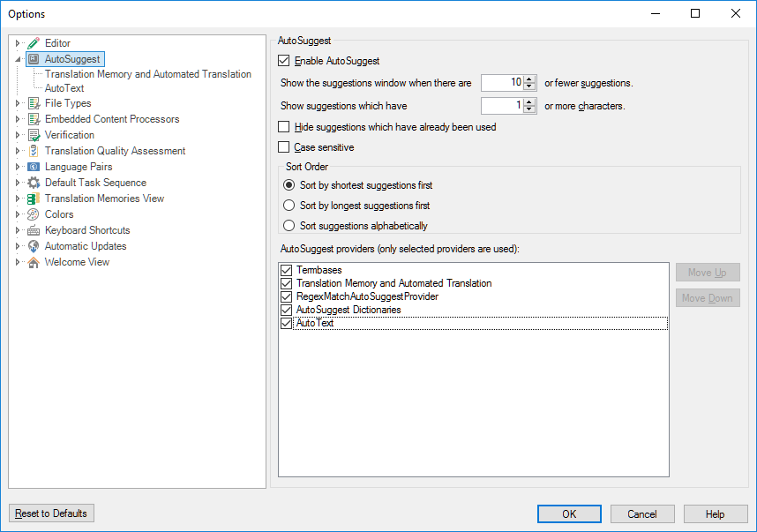Click the Keyboard Shortcuts icon

point(34,230)
